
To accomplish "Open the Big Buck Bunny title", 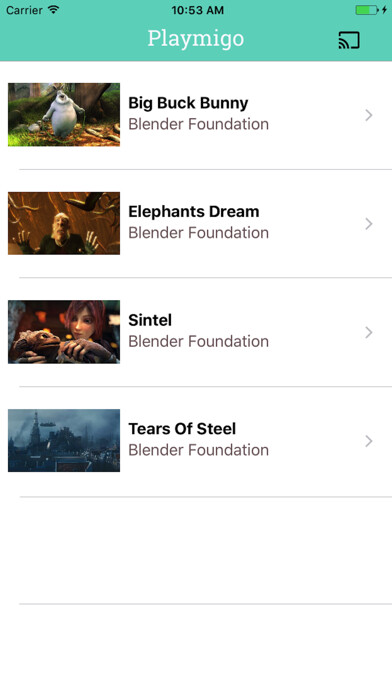I will point(188,103).
